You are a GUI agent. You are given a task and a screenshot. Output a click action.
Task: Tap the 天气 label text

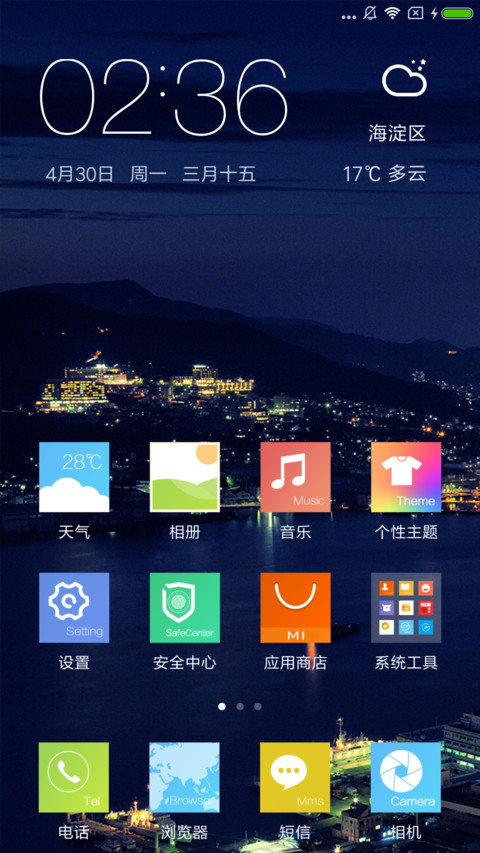coord(74,532)
